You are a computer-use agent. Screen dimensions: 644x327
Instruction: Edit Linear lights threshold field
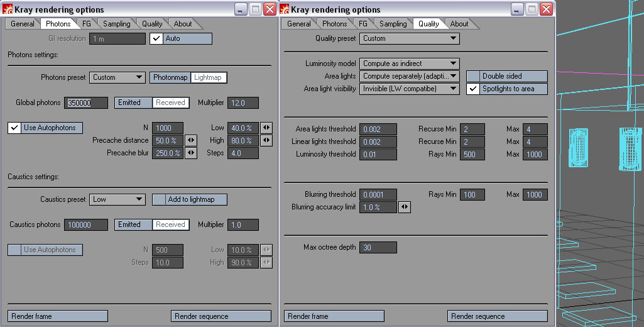[x=378, y=141]
